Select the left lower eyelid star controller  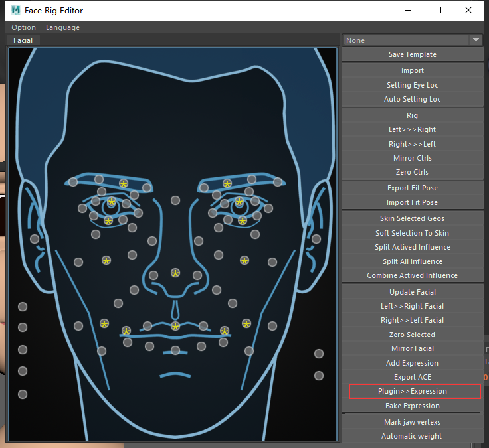pos(108,221)
